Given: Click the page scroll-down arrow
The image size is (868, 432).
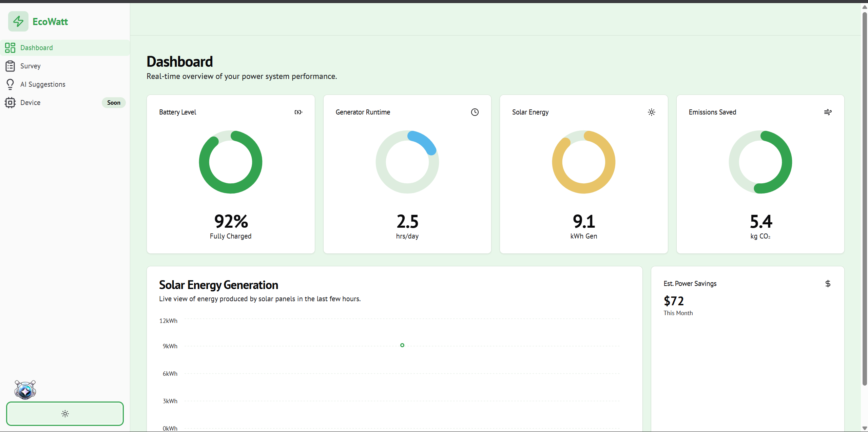Looking at the screenshot, I should point(865,428).
